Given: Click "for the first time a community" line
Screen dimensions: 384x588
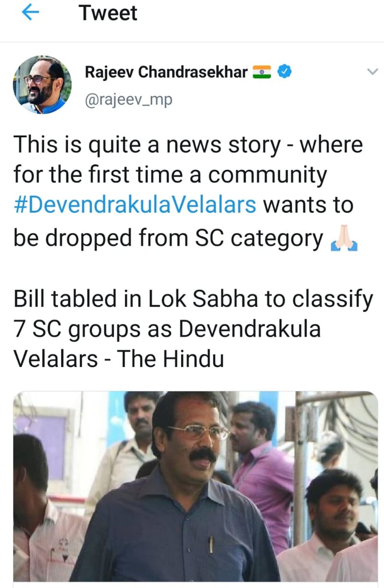Looking at the screenshot, I should (x=170, y=175).
